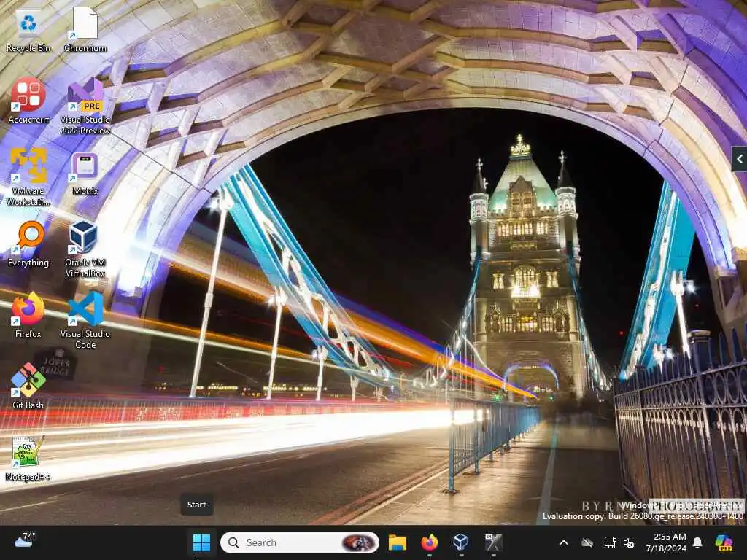Click the muted volume tray icon
This screenshot has height=560, width=747.
coord(629,542)
